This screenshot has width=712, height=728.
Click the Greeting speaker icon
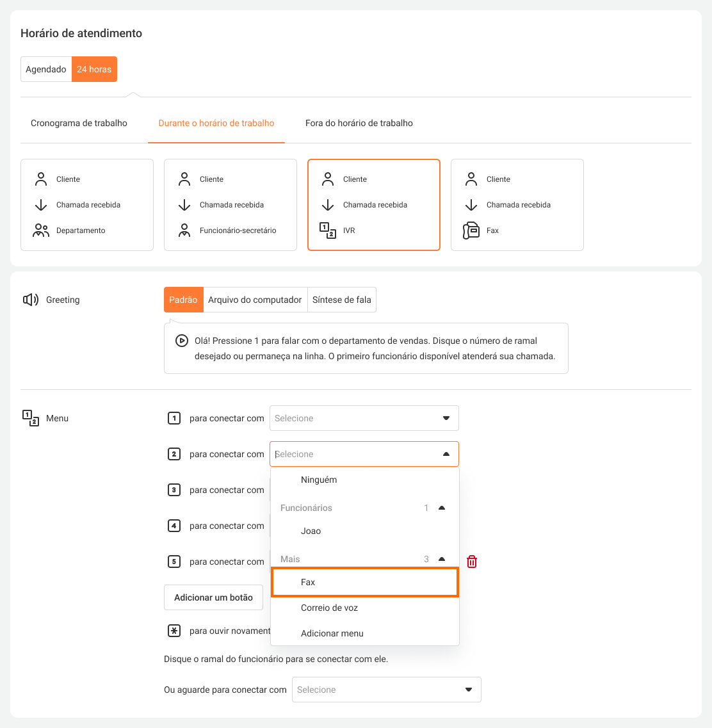pyautogui.click(x=31, y=300)
